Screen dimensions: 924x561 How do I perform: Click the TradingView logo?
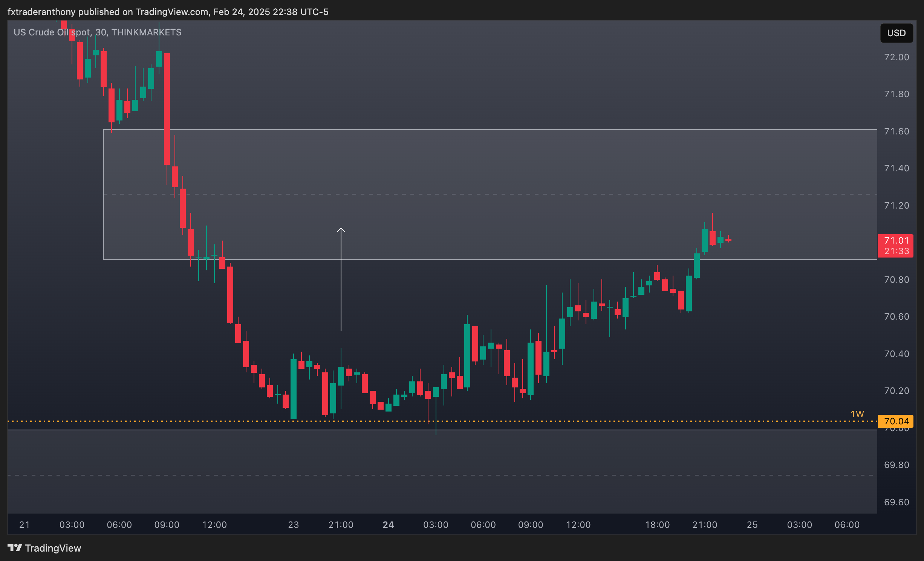(x=15, y=547)
